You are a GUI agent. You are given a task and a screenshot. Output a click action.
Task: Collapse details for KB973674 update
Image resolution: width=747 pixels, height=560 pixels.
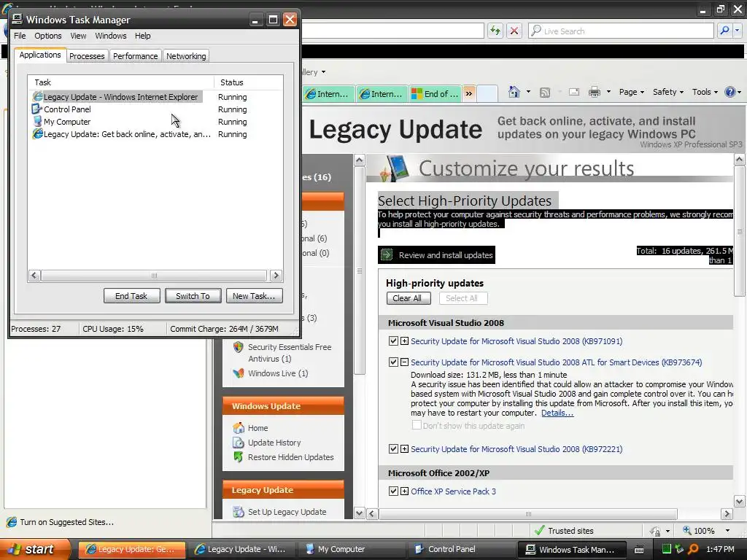404,362
